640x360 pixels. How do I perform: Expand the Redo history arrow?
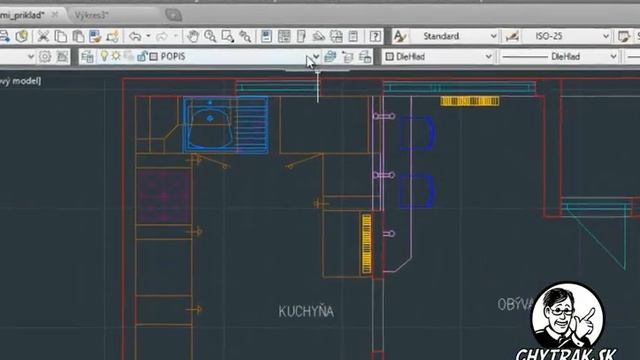(x=176, y=36)
